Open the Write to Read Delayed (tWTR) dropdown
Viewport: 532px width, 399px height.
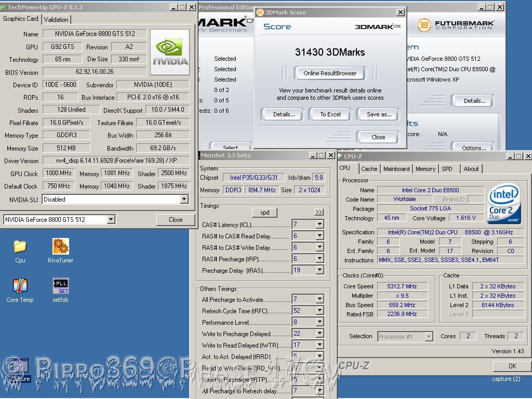(320, 345)
